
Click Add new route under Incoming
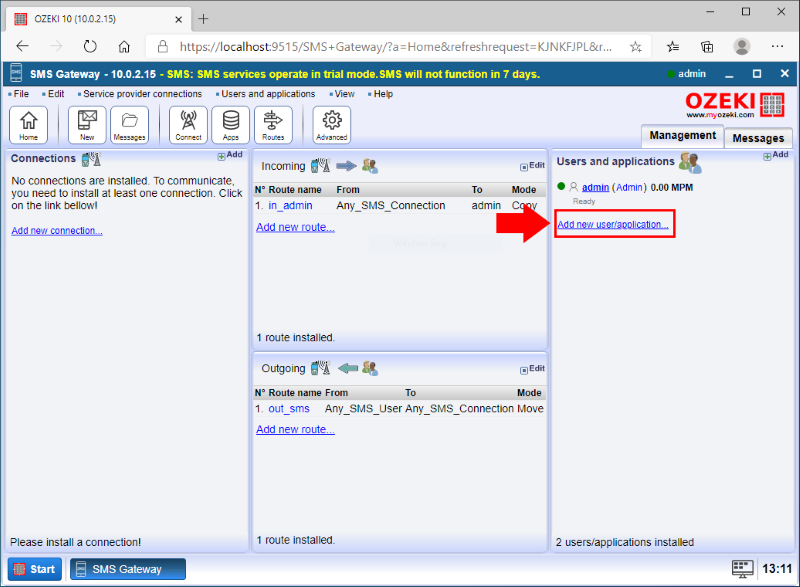(295, 227)
